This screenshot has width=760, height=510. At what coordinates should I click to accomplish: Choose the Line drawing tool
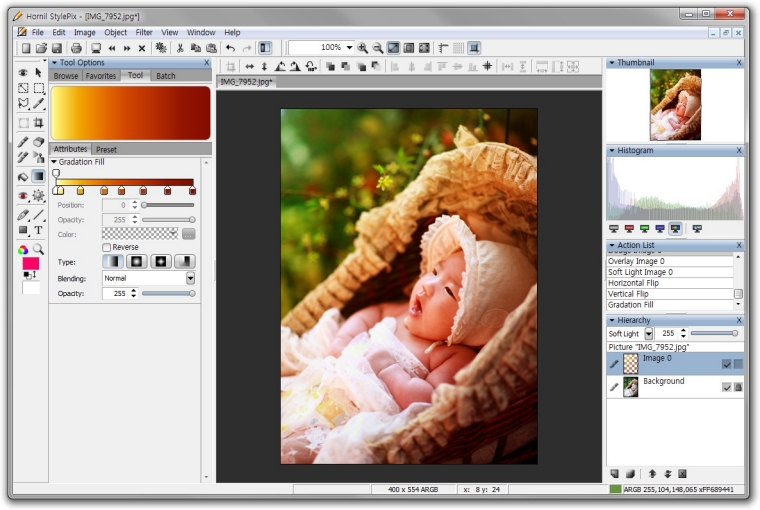[38, 215]
